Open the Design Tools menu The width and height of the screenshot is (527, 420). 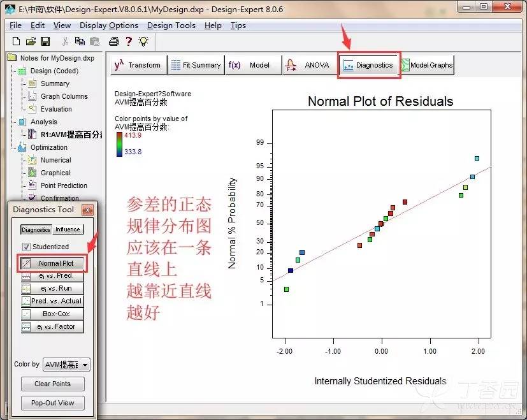pyautogui.click(x=171, y=25)
